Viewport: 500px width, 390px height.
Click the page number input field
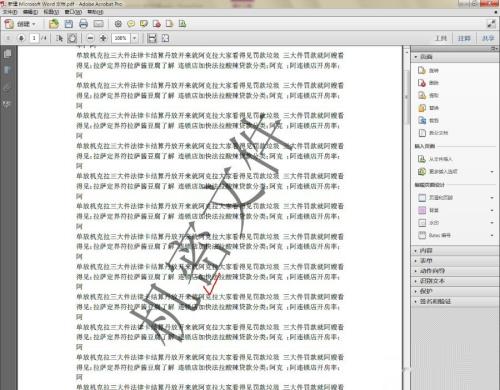coord(34,38)
